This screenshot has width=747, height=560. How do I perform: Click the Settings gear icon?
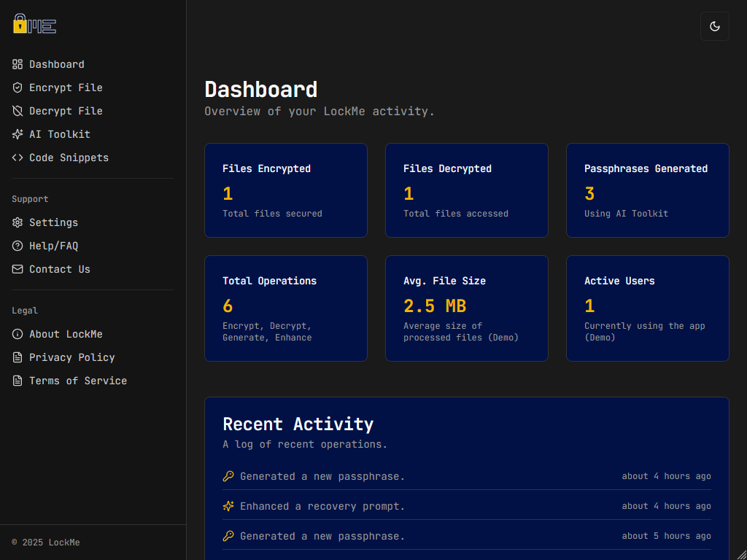click(18, 222)
